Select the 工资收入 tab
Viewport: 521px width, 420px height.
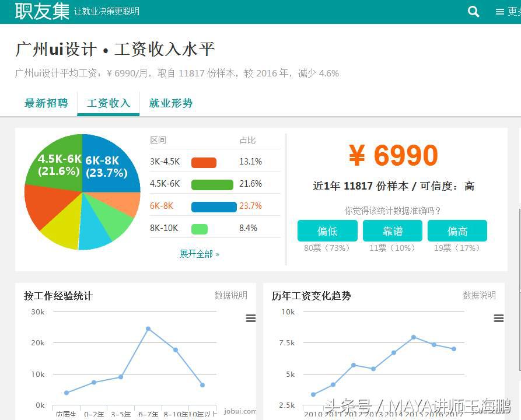coord(108,103)
